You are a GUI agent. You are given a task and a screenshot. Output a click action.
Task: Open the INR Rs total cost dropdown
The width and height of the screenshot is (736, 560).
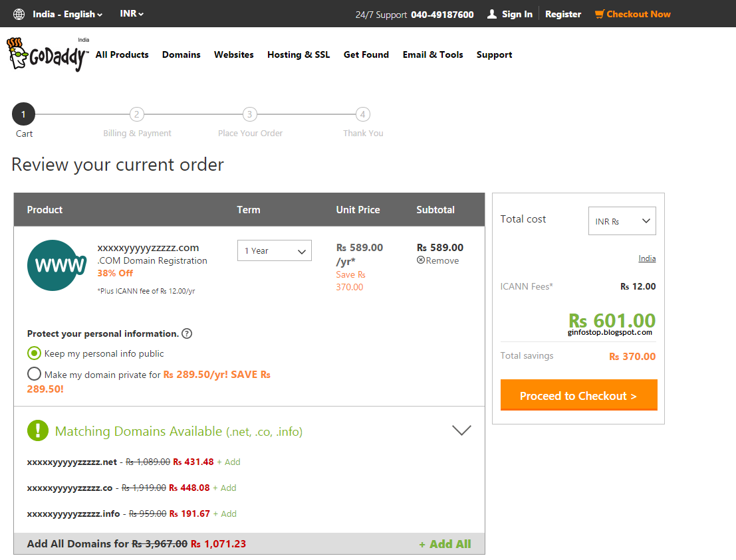(x=622, y=221)
